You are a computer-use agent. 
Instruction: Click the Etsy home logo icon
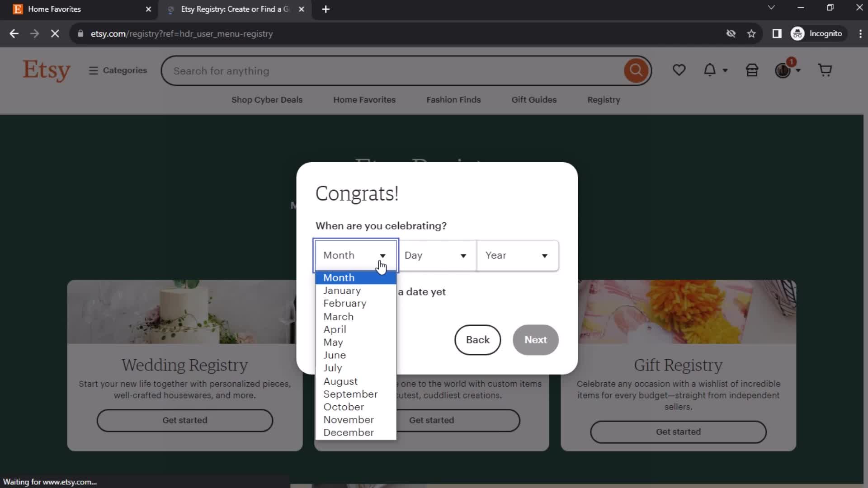(47, 70)
